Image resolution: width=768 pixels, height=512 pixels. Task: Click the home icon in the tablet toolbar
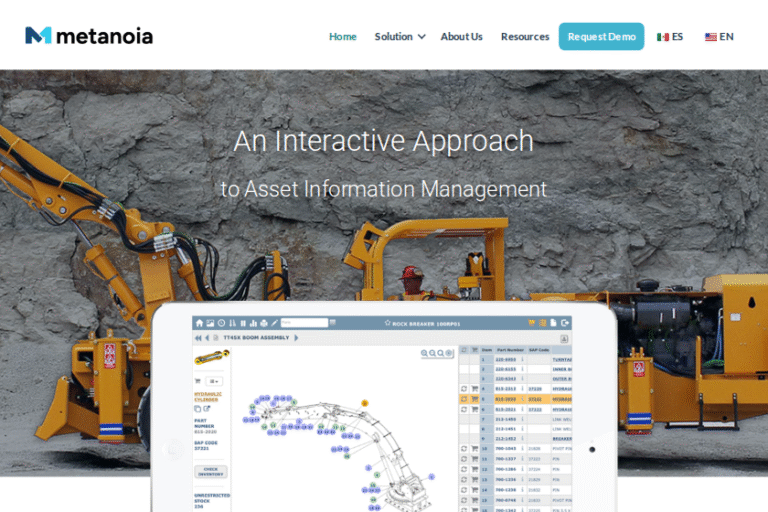pos(199,323)
